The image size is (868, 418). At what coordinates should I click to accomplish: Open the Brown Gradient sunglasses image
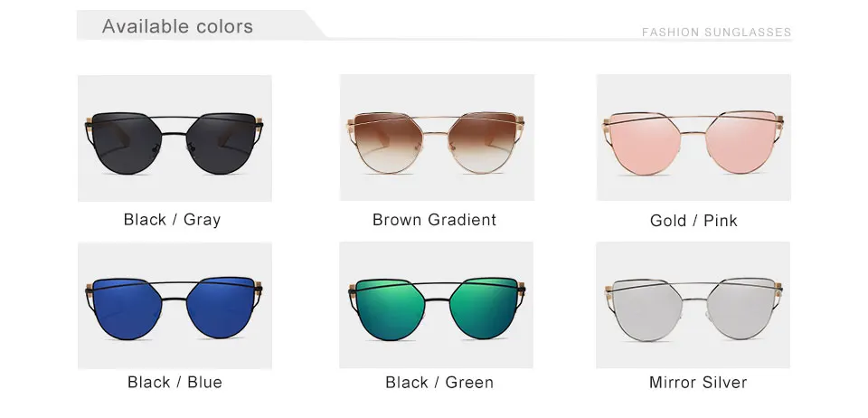point(437,138)
